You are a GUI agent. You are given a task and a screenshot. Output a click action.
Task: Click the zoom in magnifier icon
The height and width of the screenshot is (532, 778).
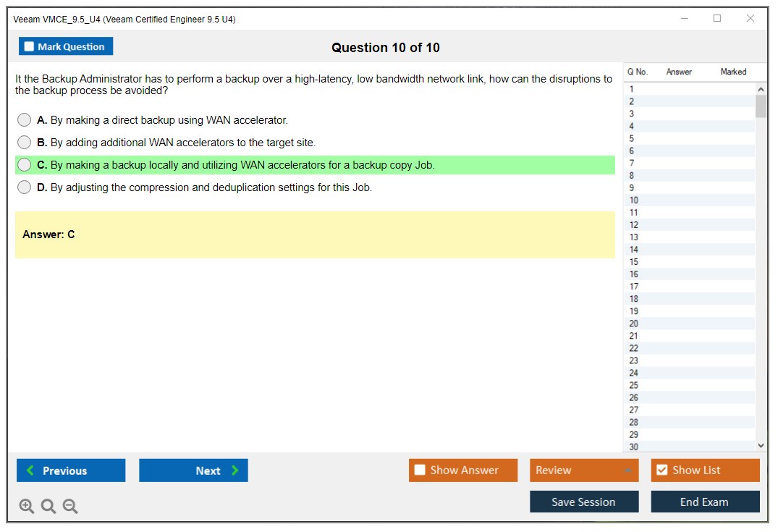(x=27, y=507)
